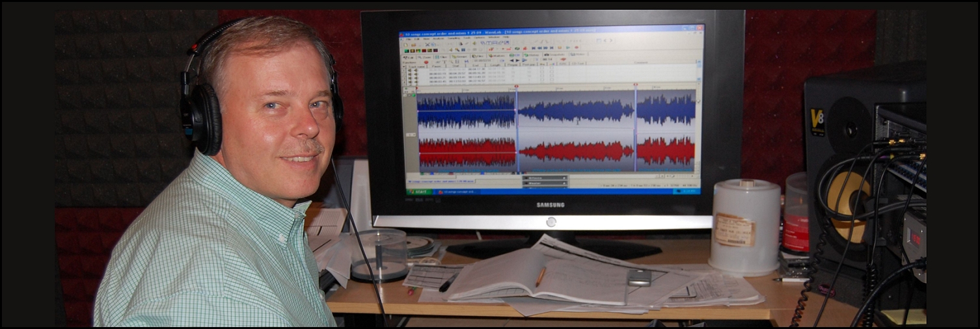Click the Open folder toolbar icon

(x=413, y=44)
